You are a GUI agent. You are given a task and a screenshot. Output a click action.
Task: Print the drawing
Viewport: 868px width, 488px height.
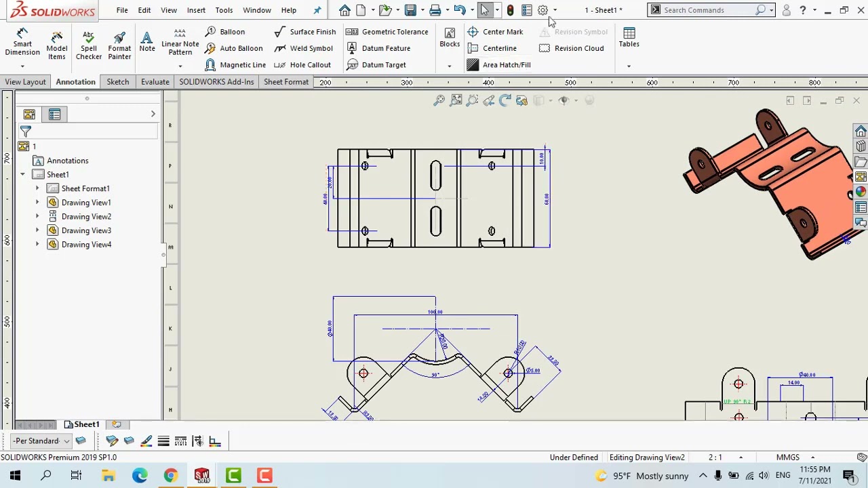pyautogui.click(x=435, y=10)
